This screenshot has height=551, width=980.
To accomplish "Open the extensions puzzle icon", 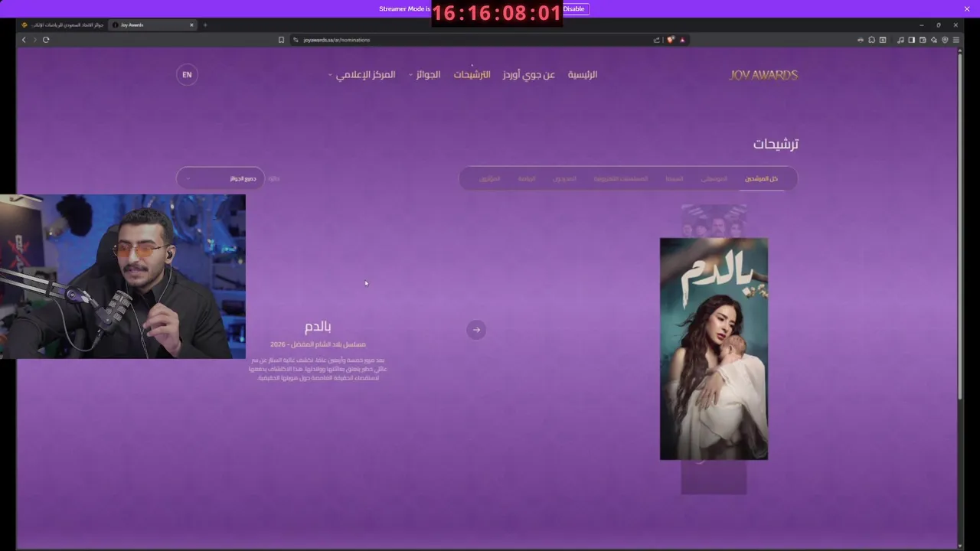I will [871, 40].
